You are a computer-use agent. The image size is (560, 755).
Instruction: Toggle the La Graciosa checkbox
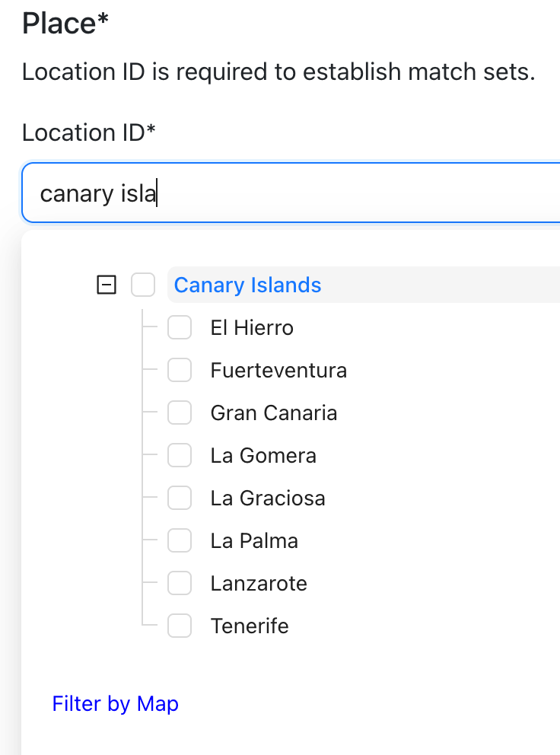(180, 499)
